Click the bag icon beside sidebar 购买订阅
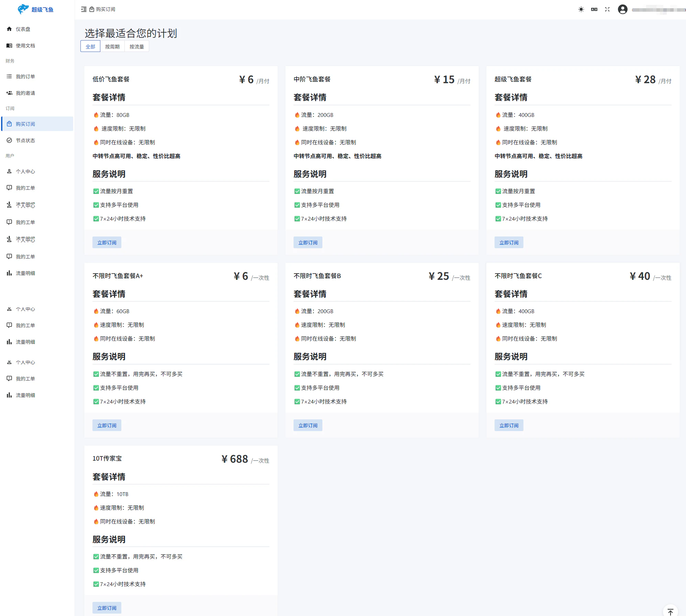 pos(9,124)
